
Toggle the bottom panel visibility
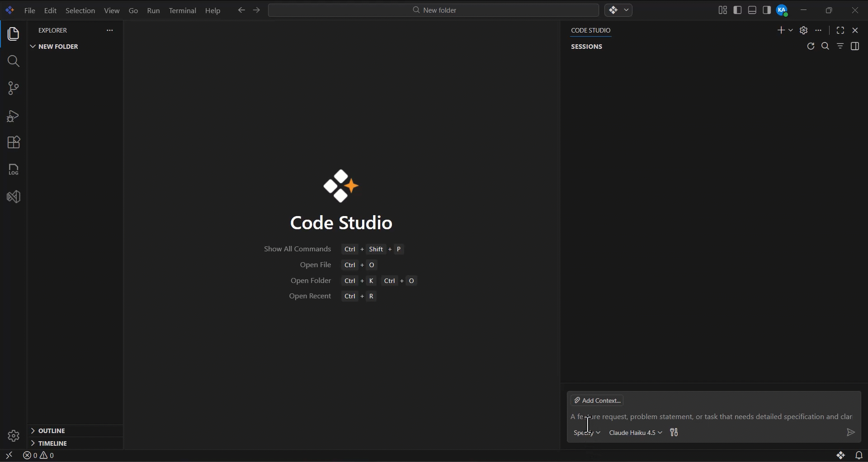(x=752, y=10)
